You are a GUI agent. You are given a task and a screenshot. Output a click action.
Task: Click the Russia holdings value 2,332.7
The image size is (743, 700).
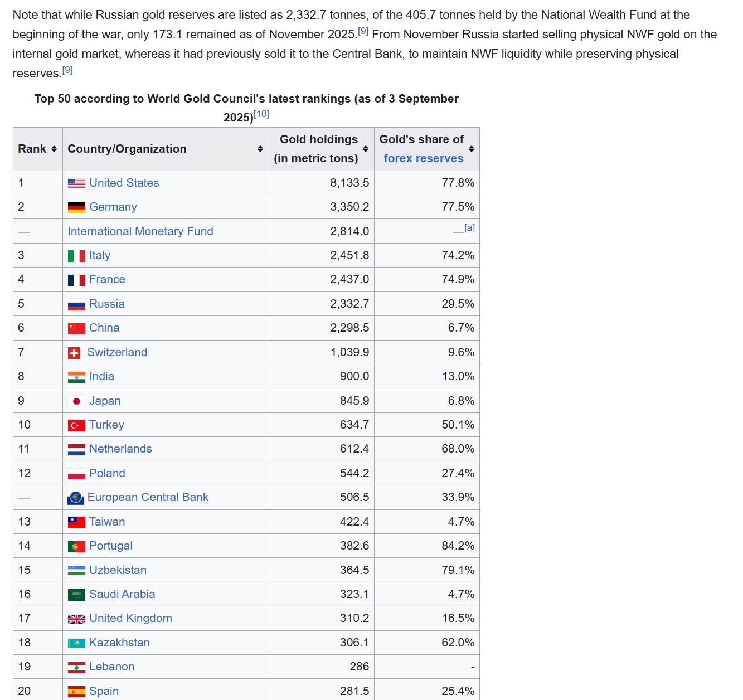[349, 304]
